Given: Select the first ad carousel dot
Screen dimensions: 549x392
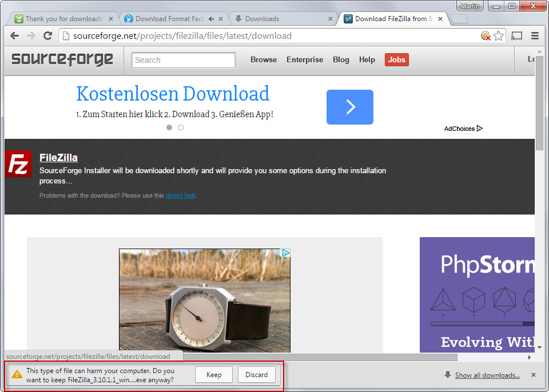Looking at the screenshot, I should tap(169, 127).
